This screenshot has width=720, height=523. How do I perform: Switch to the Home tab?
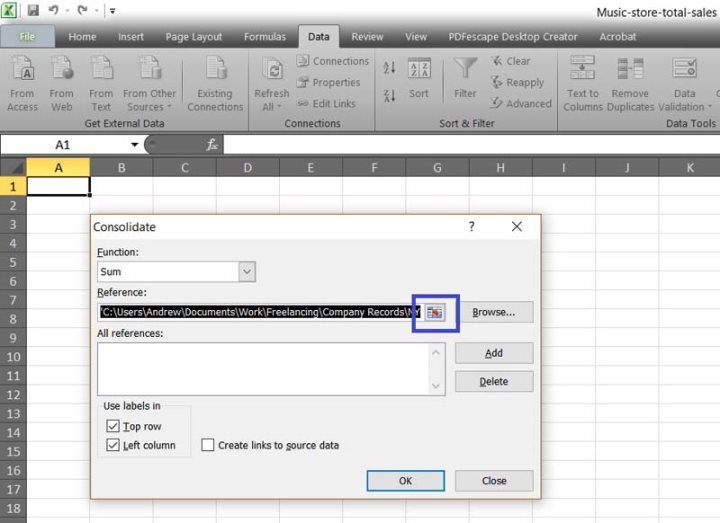pos(82,37)
